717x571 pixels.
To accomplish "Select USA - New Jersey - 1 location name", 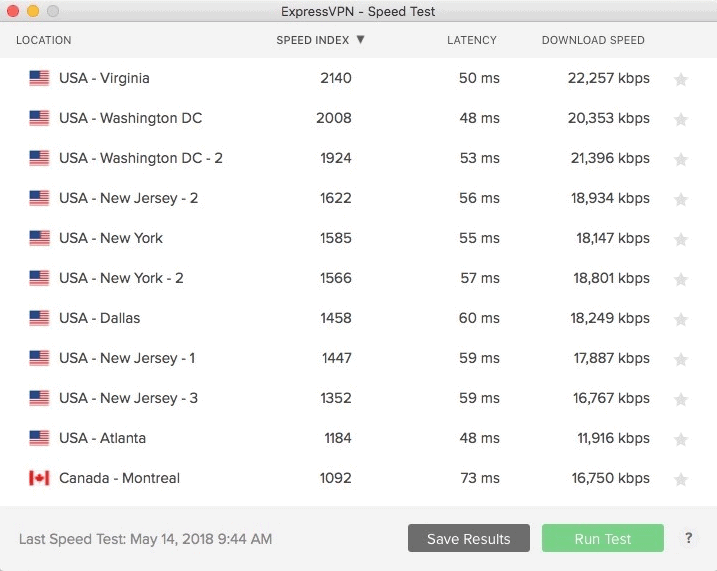I will pos(127,358).
